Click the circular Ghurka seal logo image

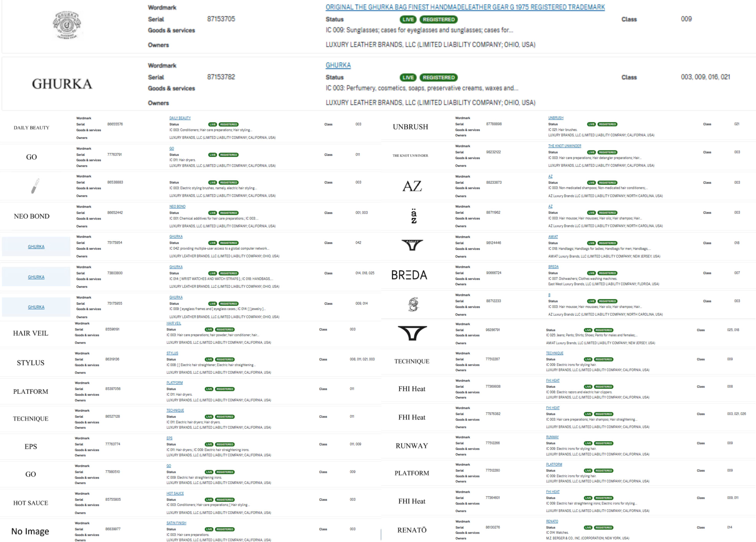pos(67,25)
